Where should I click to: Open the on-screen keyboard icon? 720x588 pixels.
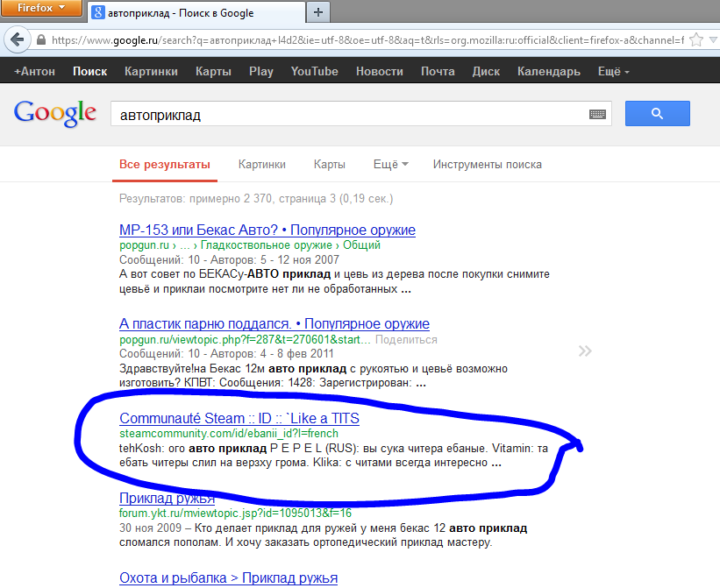pos(597,114)
